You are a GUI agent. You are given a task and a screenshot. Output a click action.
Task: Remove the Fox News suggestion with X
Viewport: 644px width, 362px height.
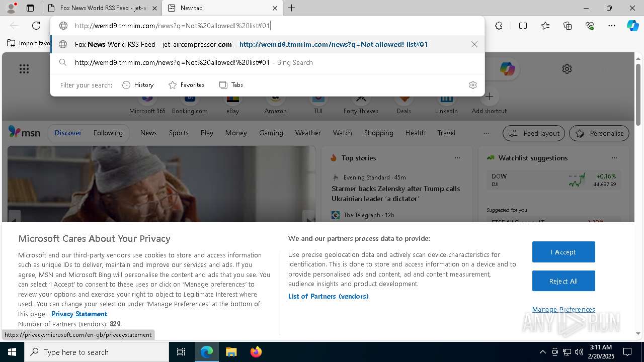[x=474, y=44]
